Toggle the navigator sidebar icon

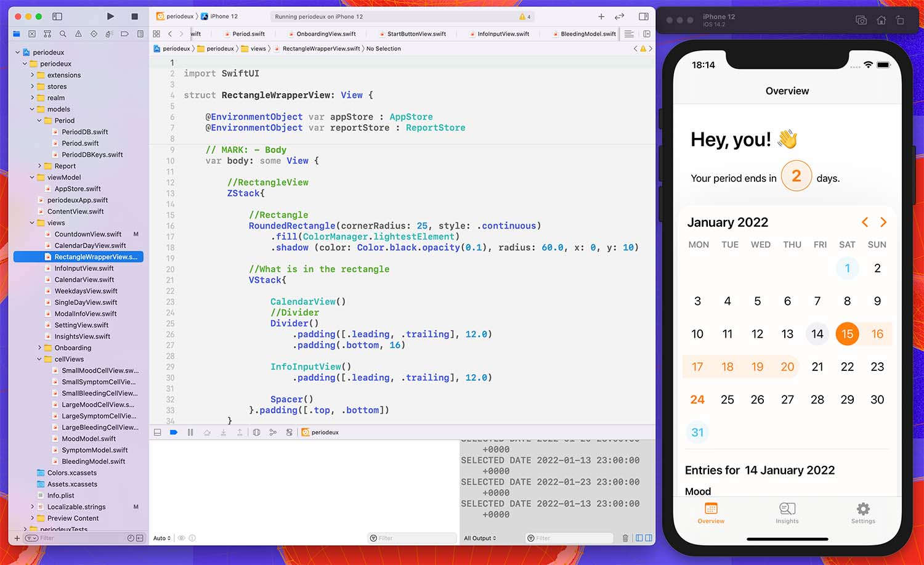57,16
